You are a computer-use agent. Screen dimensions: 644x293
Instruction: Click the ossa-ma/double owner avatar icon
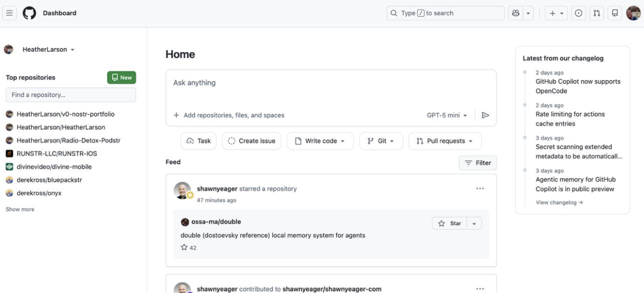[185, 222]
